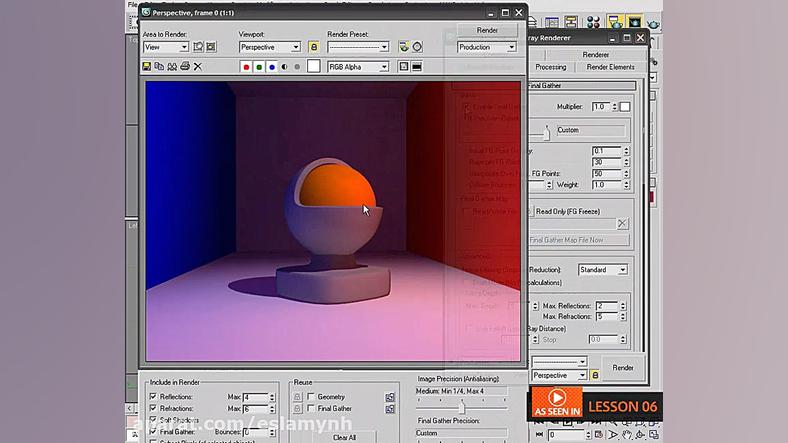Click the Final Gather lock icon under Reuse
The height and width of the screenshot is (443, 788).
coord(297,409)
